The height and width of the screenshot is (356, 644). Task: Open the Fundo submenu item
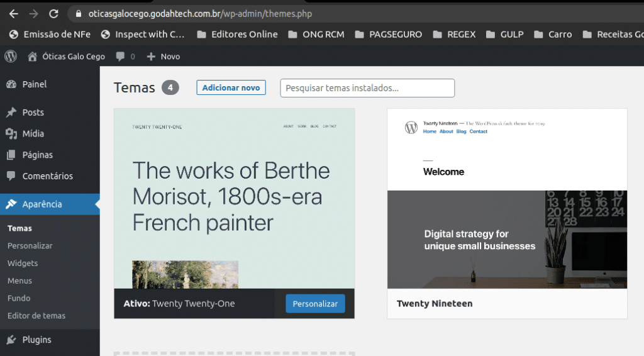(19, 298)
